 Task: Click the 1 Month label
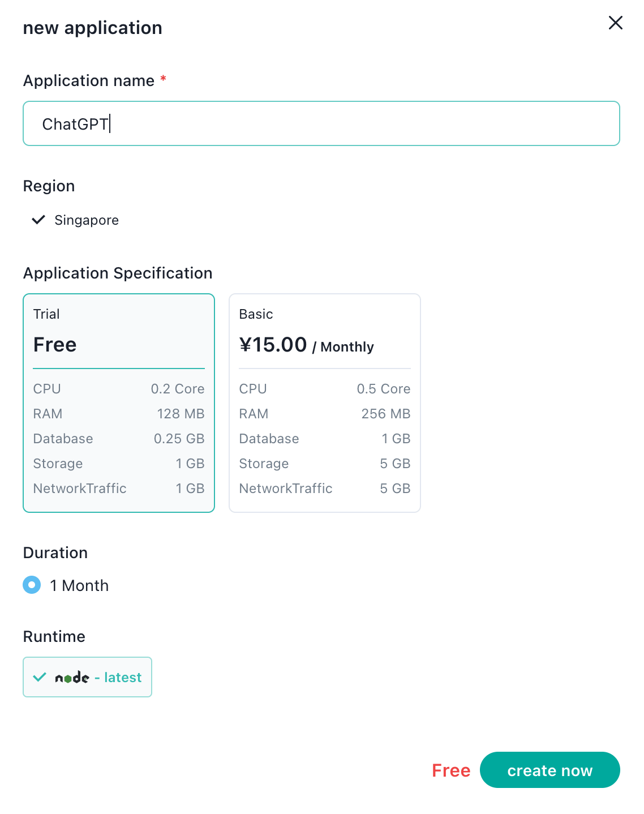click(x=79, y=585)
